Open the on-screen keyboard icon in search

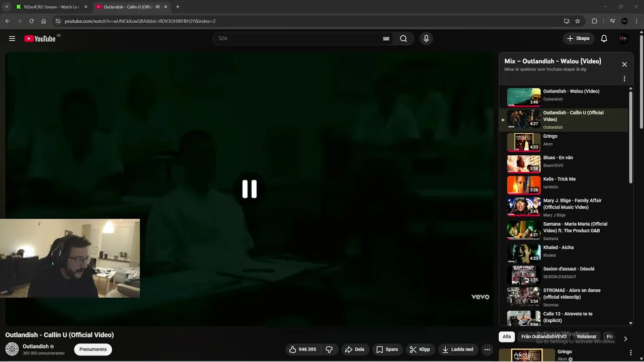coord(386,39)
